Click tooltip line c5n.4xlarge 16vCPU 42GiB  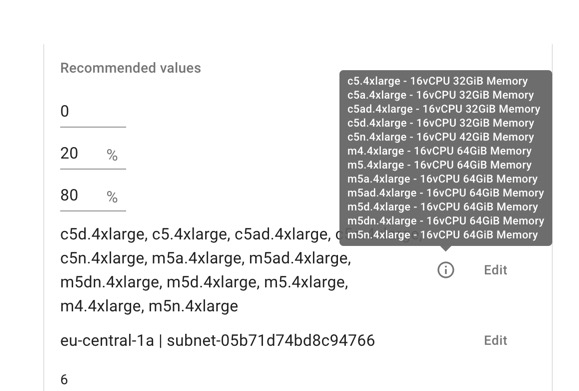(x=441, y=137)
